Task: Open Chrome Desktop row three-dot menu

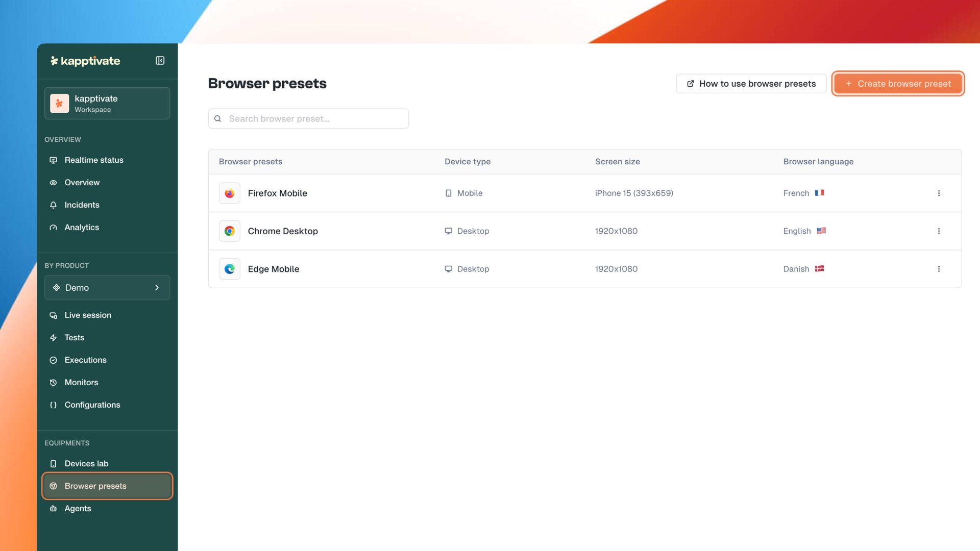Action: click(x=939, y=231)
